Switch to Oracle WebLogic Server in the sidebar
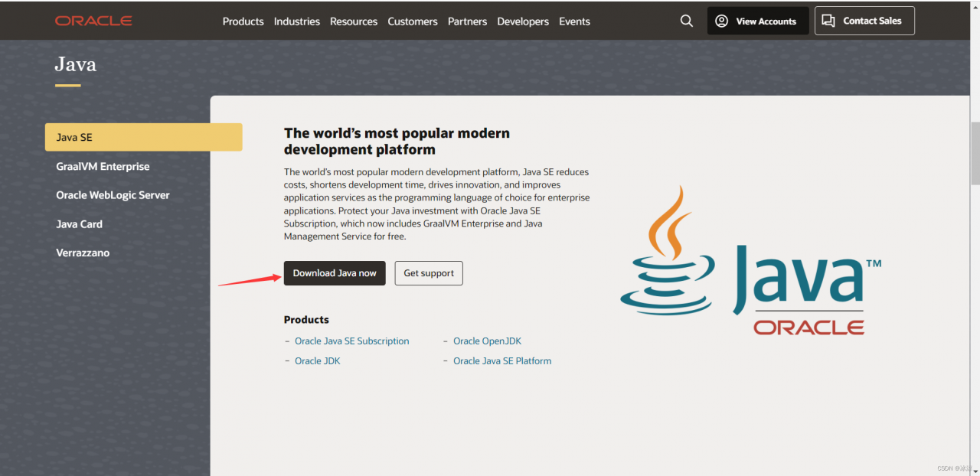 (x=113, y=195)
